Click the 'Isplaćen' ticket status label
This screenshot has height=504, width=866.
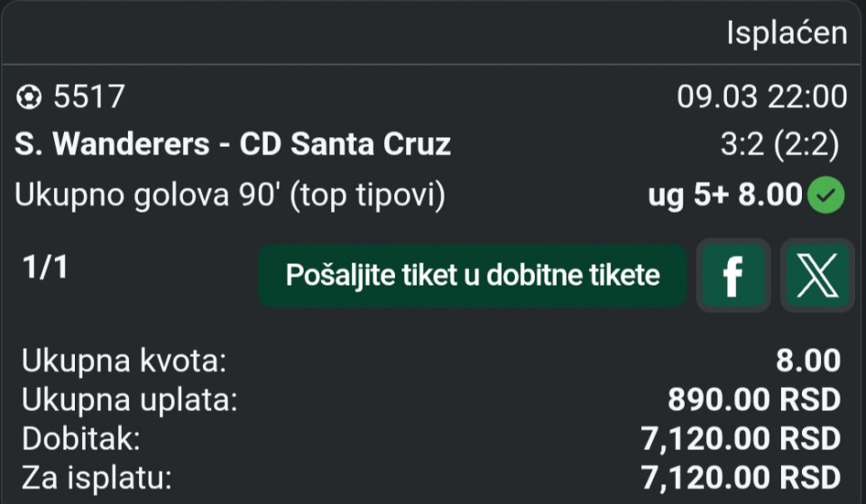pos(787,33)
